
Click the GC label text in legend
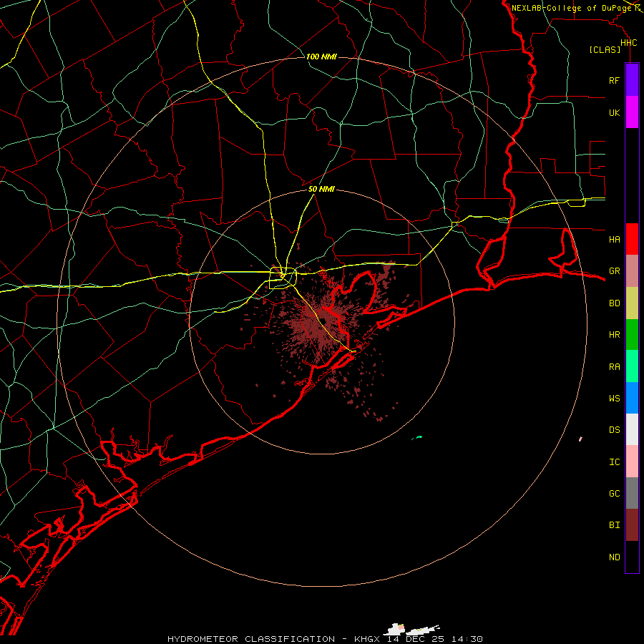pos(614,493)
